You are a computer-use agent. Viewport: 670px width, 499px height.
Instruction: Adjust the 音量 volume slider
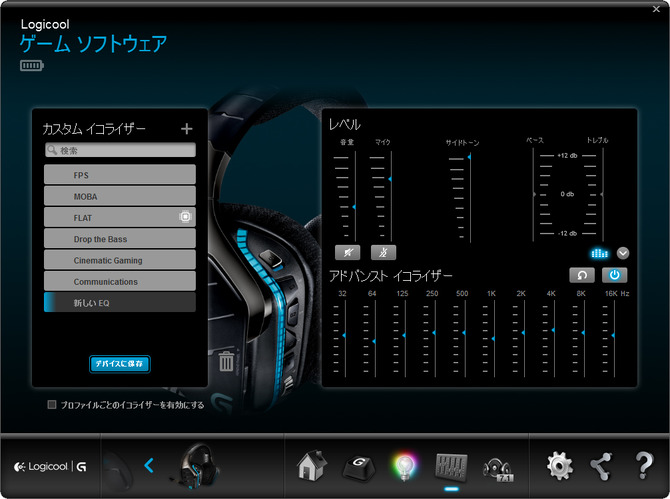pyautogui.click(x=354, y=207)
